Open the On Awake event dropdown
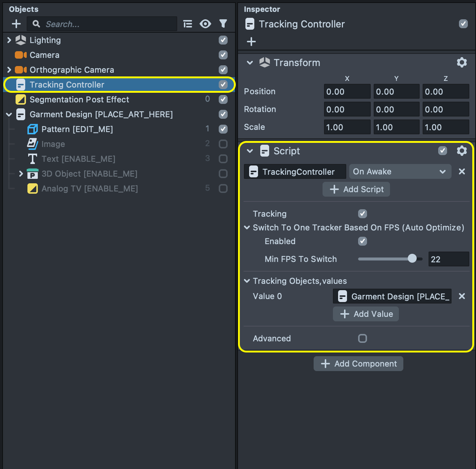Screen dimensions: 476x469 (400, 171)
